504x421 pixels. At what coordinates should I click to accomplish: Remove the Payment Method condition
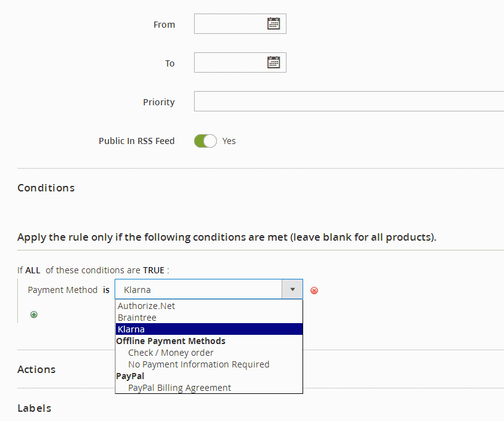[314, 290]
